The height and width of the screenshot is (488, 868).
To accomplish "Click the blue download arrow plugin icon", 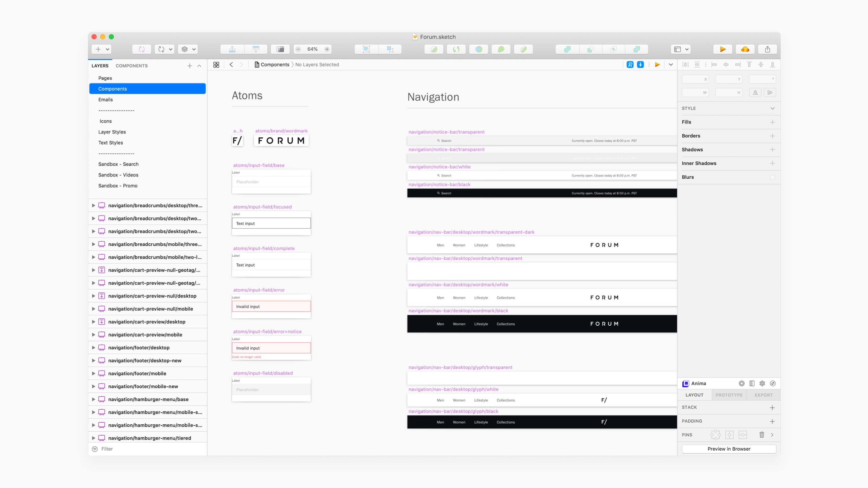I will 640,65.
